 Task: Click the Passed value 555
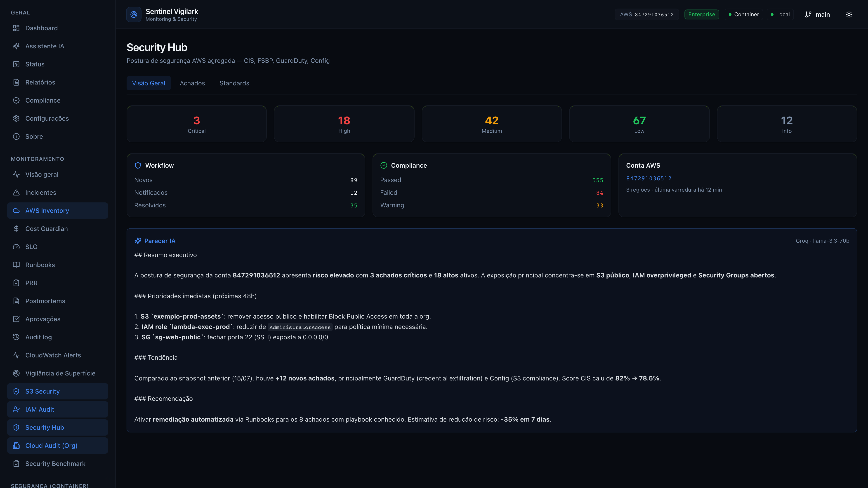point(597,180)
